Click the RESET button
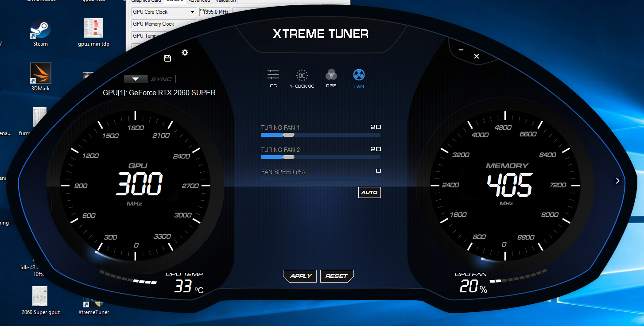This screenshot has height=326, width=644. click(x=337, y=276)
